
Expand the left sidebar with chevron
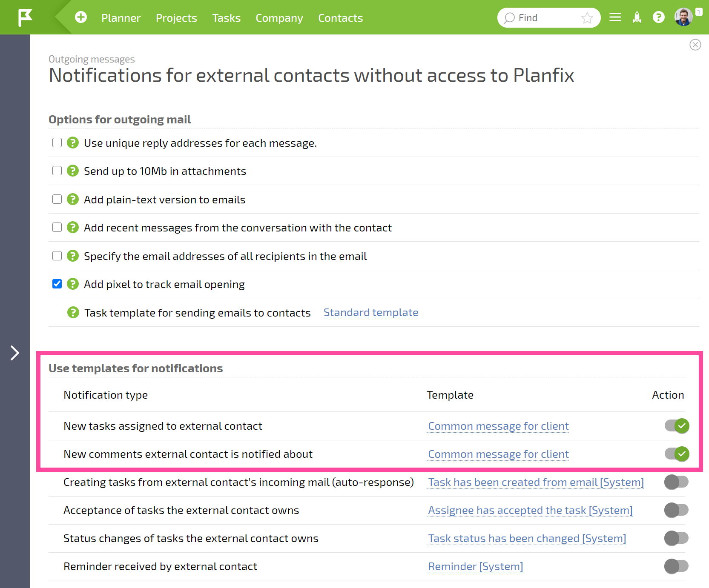tap(15, 353)
